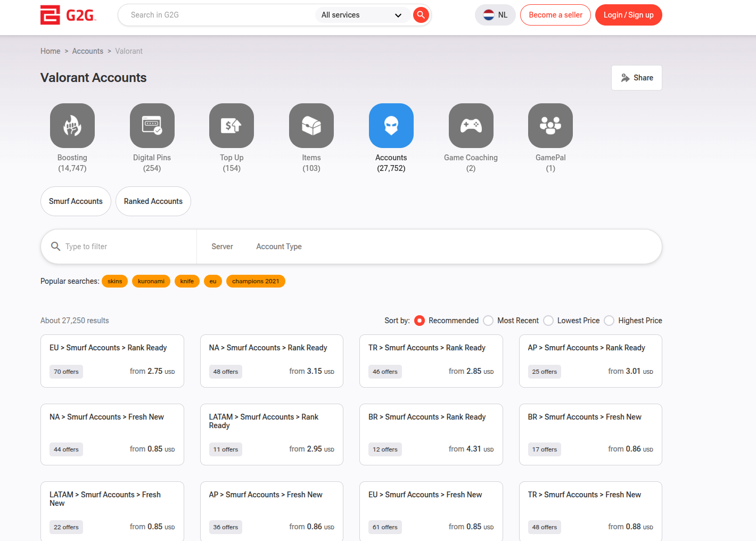Open the Boosting category icon
Viewport: 756px width, 541px height.
click(72, 126)
